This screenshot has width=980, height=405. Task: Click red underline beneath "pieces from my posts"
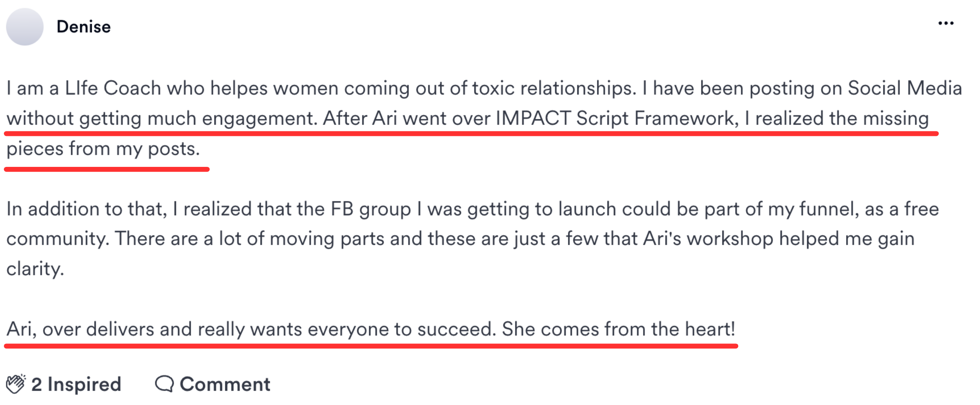[x=107, y=169]
